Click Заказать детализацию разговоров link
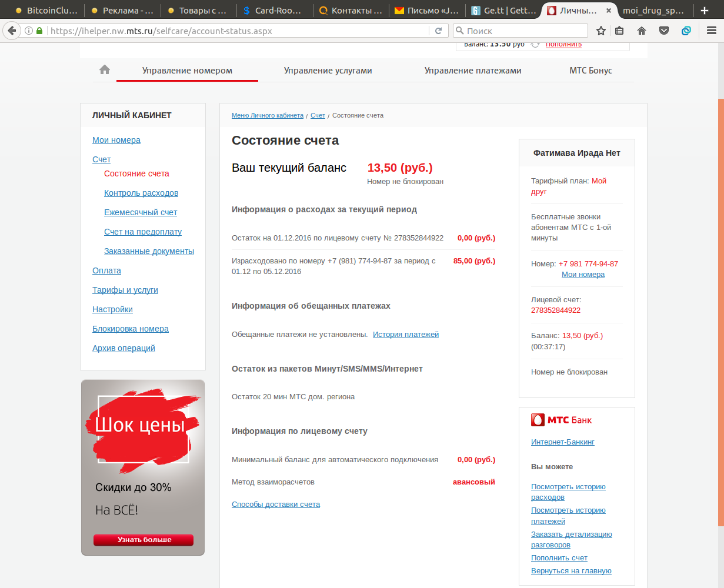The height and width of the screenshot is (588, 724). click(x=572, y=539)
